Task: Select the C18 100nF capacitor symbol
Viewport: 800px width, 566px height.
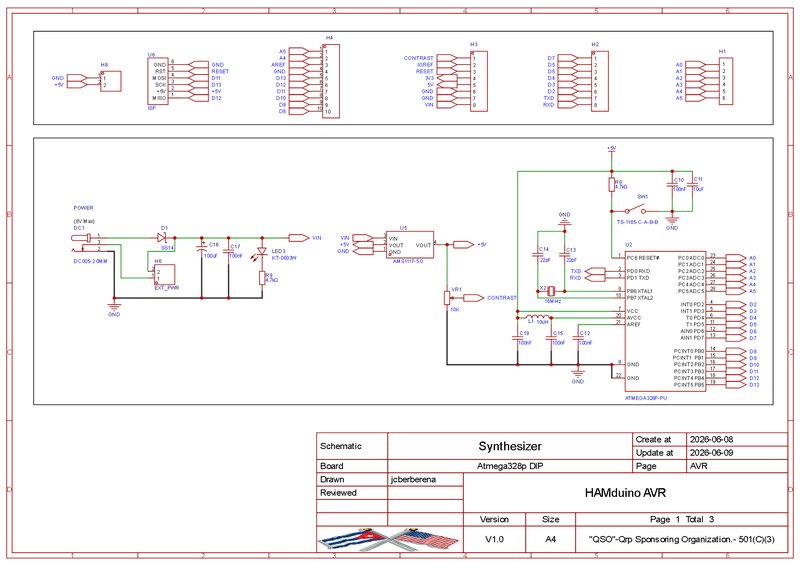Action: click(517, 337)
